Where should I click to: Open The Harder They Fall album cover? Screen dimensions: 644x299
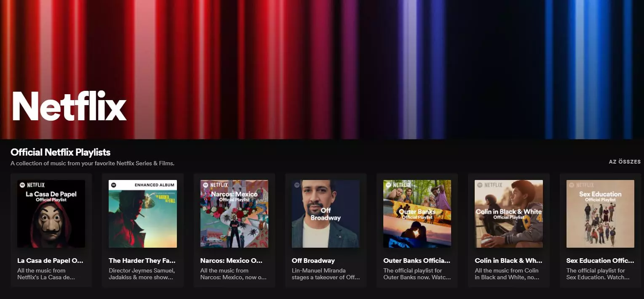143,214
